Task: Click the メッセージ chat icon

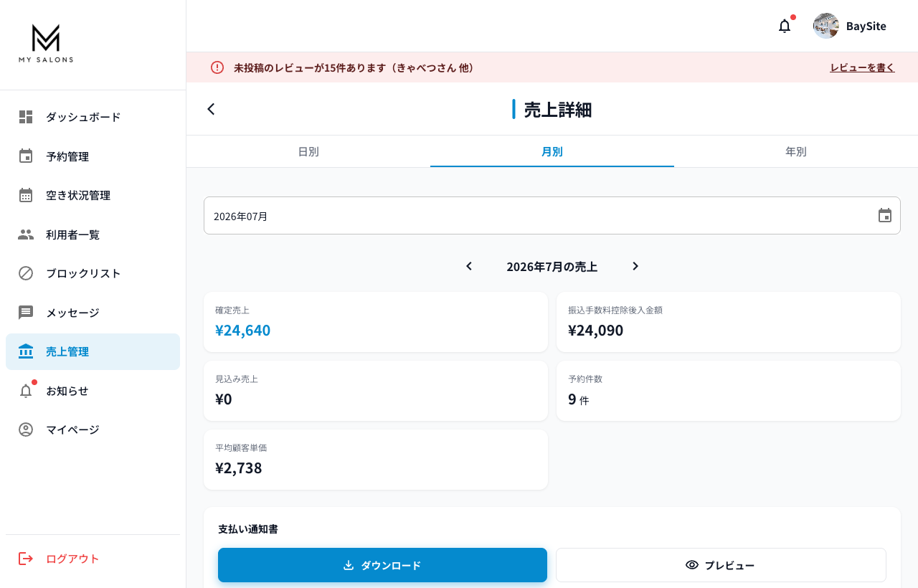Action: pyautogui.click(x=26, y=313)
